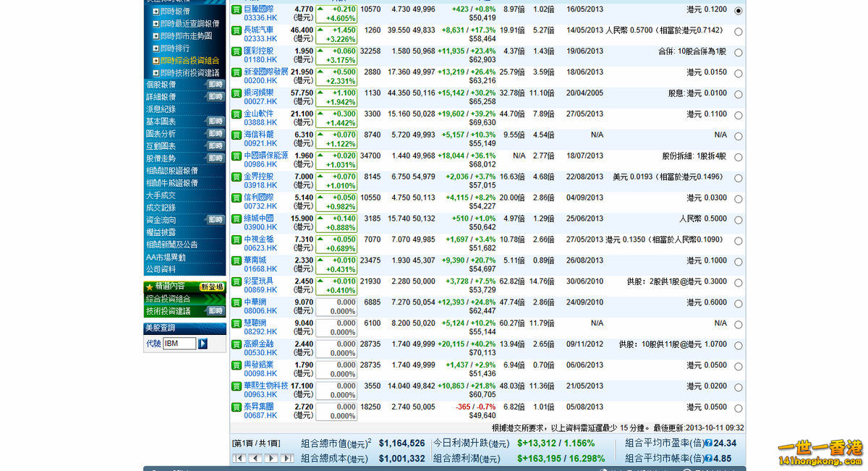Select the radio button for 華南城 row
Screen dimensions: 868x471
(x=738, y=262)
